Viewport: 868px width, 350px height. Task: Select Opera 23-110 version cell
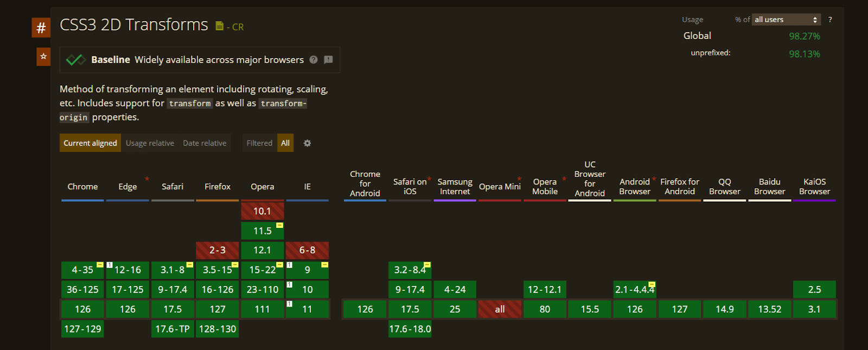263,289
